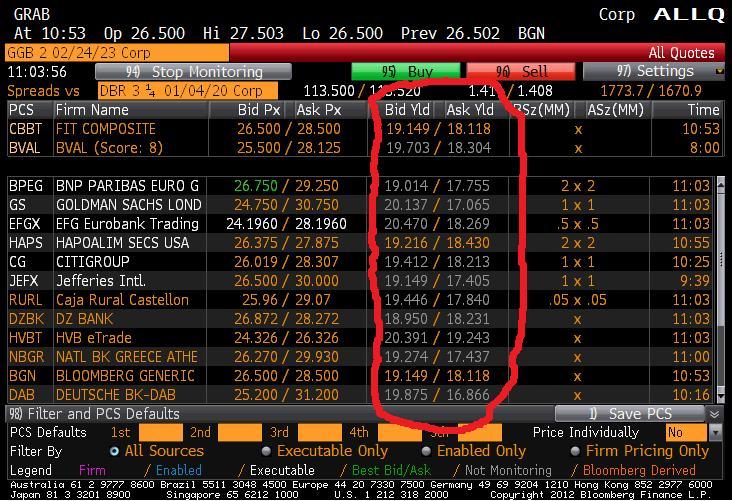Select the HVB eTrade row
This screenshot has height=501, width=732.
coord(361,338)
